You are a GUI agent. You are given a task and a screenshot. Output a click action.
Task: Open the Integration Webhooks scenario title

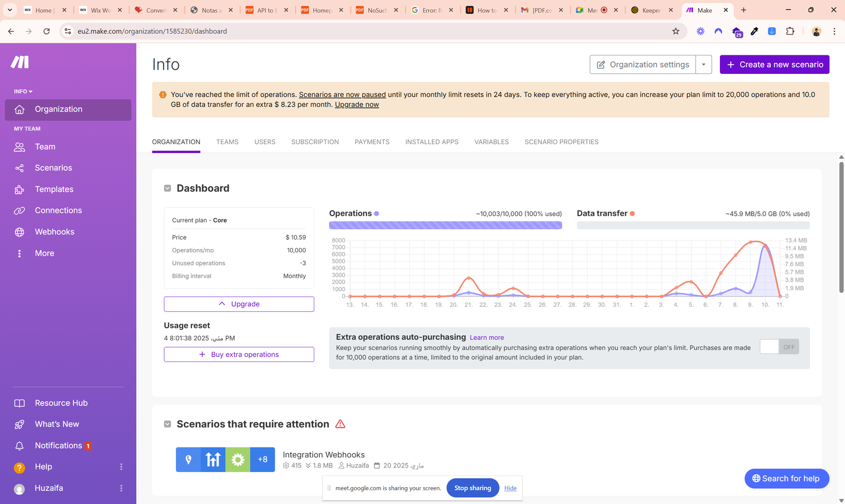point(324,454)
